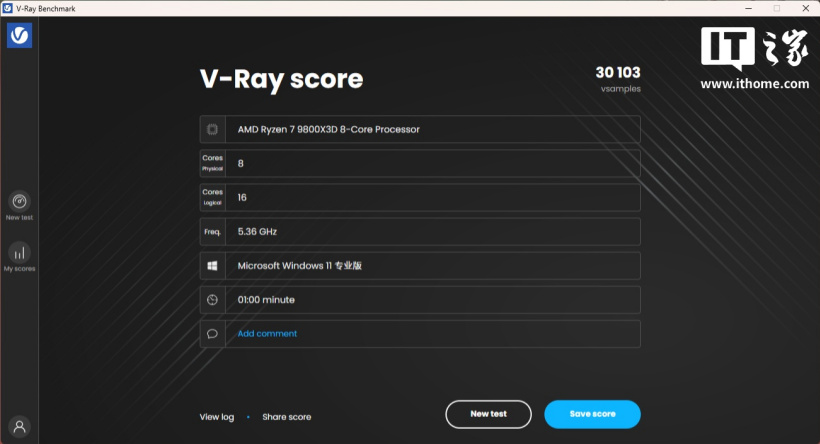This screenshot has width=820, height=444.
Task: Close the V-Ray Benchmark window
Action: coord(806,8)
